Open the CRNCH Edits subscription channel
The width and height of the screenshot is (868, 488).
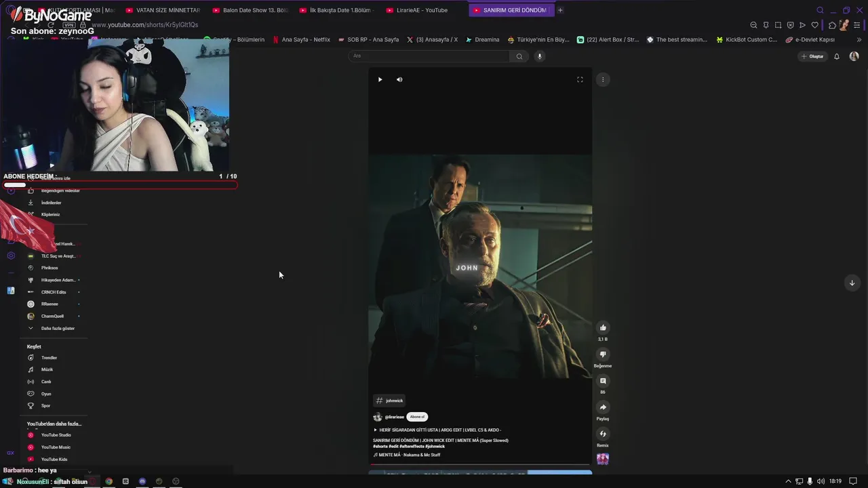pos(52,292)
